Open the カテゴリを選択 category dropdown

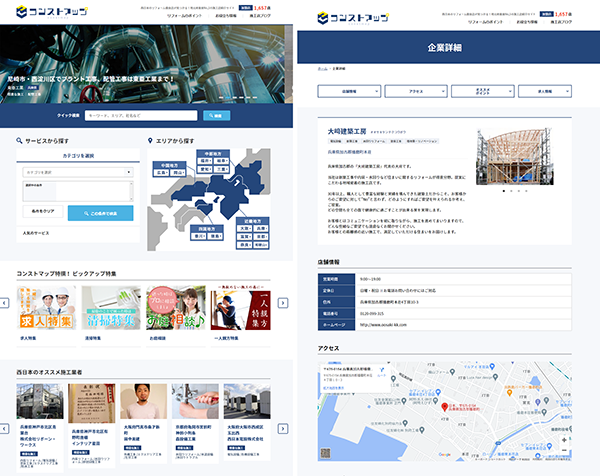[x=77, y=173]
